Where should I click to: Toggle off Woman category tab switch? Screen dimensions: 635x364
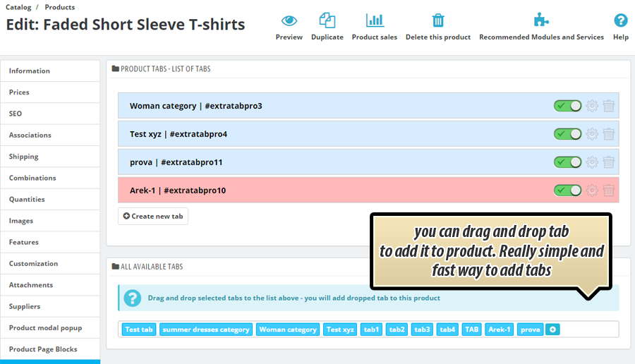(568, 106)
